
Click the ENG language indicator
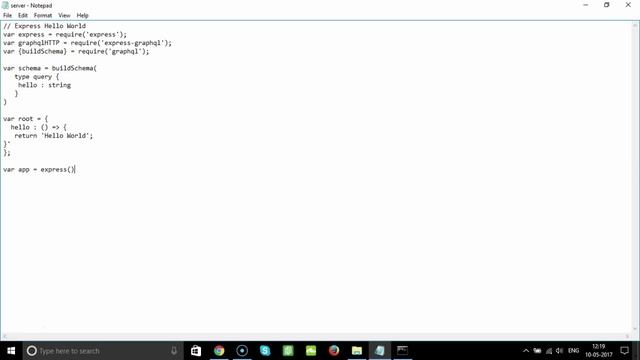(x=573, y=351)
